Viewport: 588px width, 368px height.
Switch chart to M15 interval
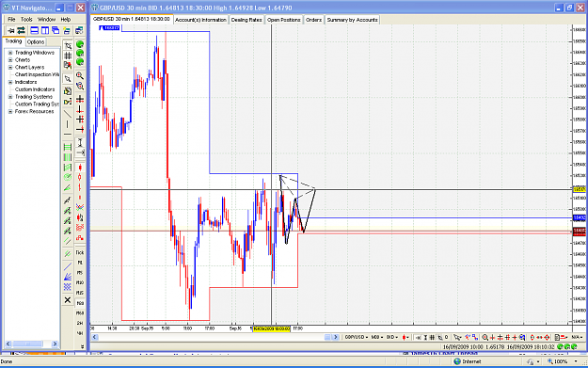(x=80, y=293)
